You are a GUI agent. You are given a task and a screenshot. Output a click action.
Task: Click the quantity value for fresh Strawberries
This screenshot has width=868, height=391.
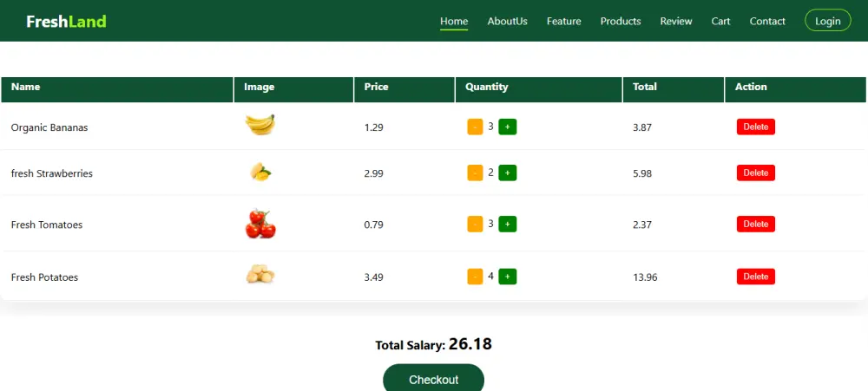[x=490, y=172]
